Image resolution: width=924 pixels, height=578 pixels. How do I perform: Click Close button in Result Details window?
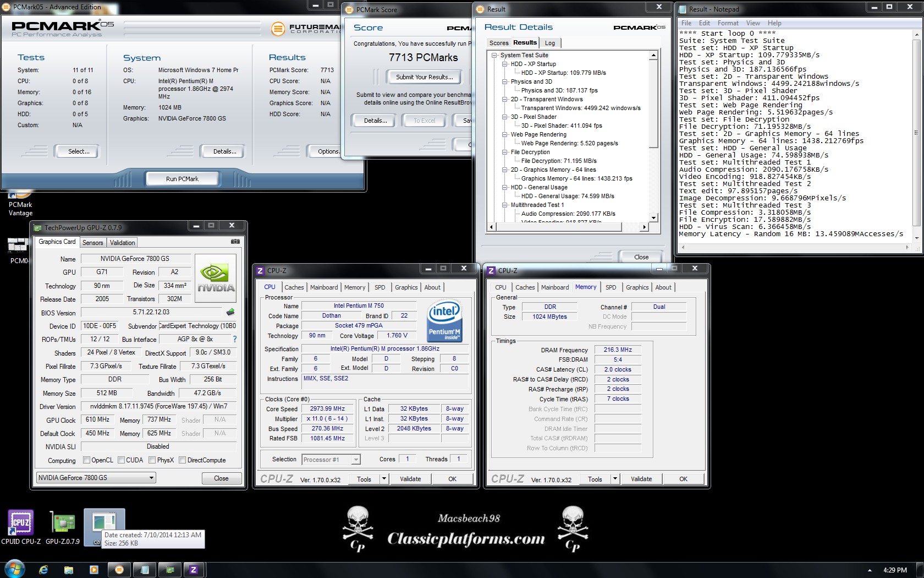tap(641, 257)
